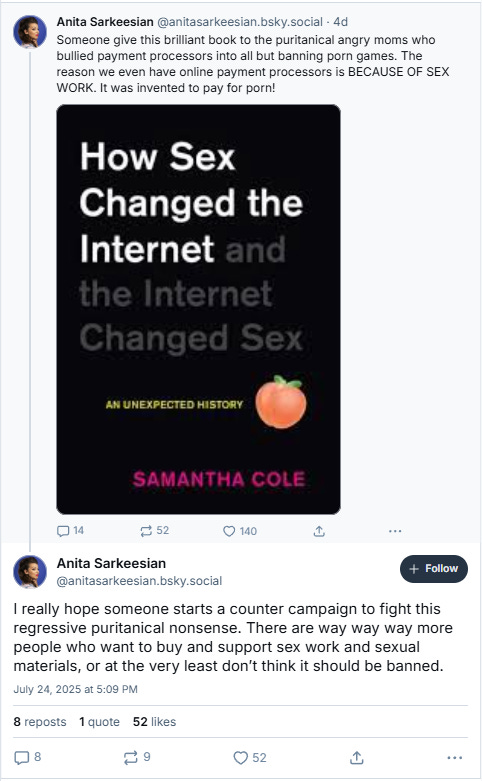Open the avatar on the main post
The width and height of the screenshot is (482, 781).
pos(30,572)
